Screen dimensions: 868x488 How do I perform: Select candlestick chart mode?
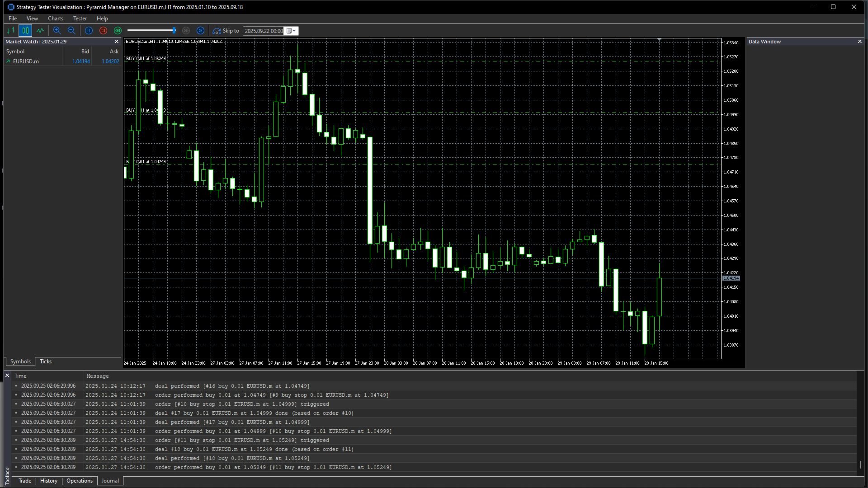point(25,31)
